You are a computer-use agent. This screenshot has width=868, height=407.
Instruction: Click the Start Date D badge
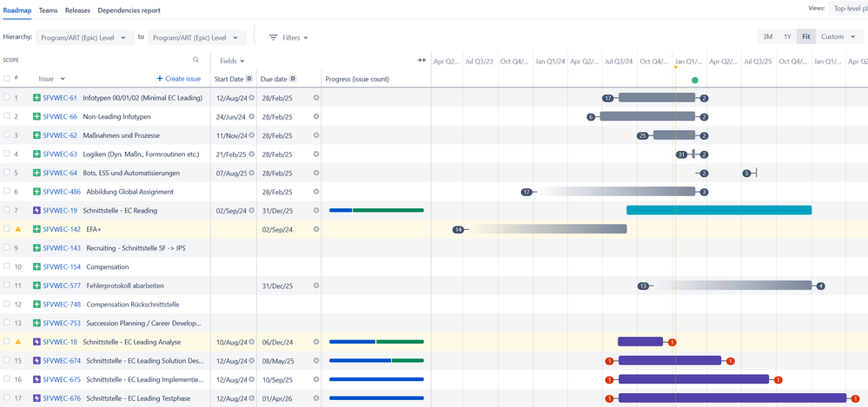[x=249, y=79]
